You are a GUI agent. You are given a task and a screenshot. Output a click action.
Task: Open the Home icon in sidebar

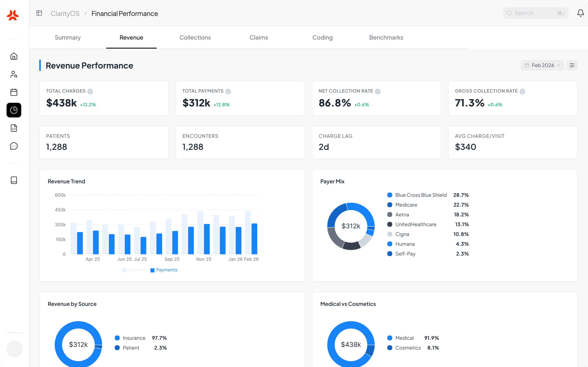pyautogui.click(x=14, y=56)
